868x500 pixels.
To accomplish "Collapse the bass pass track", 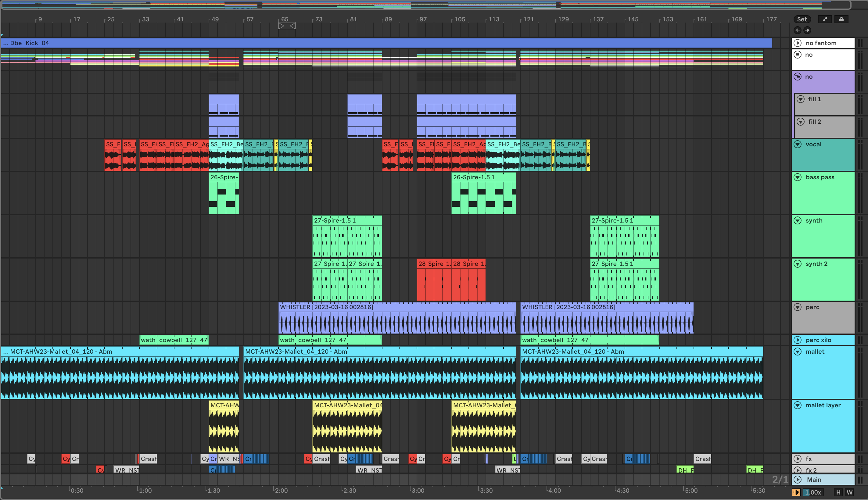I will click(798, 177).
